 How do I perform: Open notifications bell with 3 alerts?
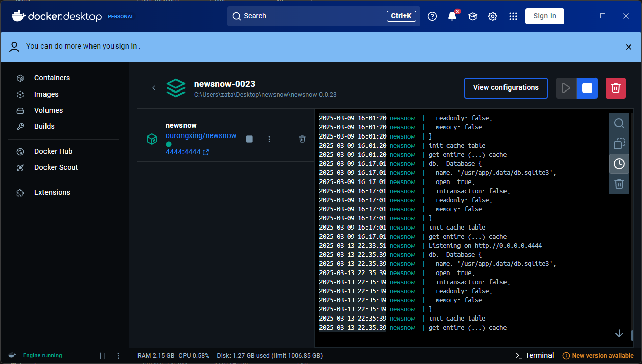click(452, 16)
